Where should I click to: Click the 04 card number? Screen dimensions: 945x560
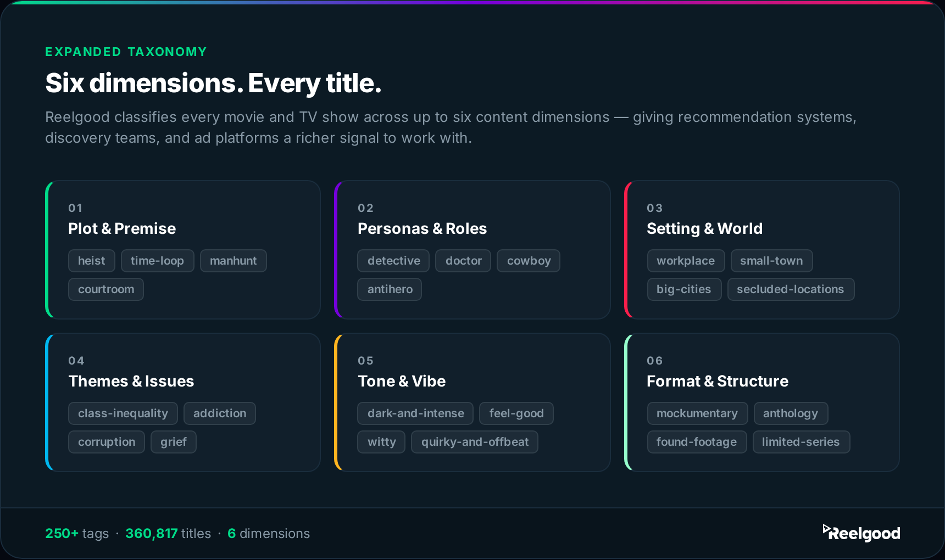point(76,361)
